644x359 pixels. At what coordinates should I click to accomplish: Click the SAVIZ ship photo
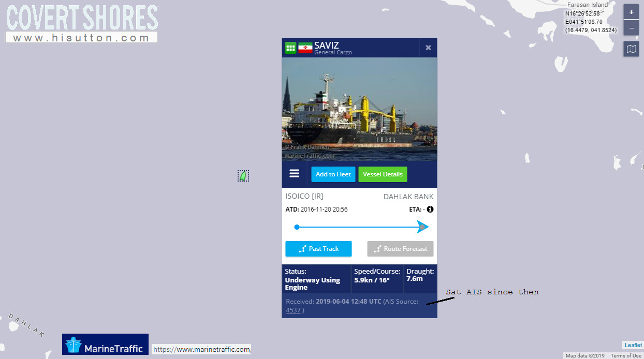[x=359, y=109]
